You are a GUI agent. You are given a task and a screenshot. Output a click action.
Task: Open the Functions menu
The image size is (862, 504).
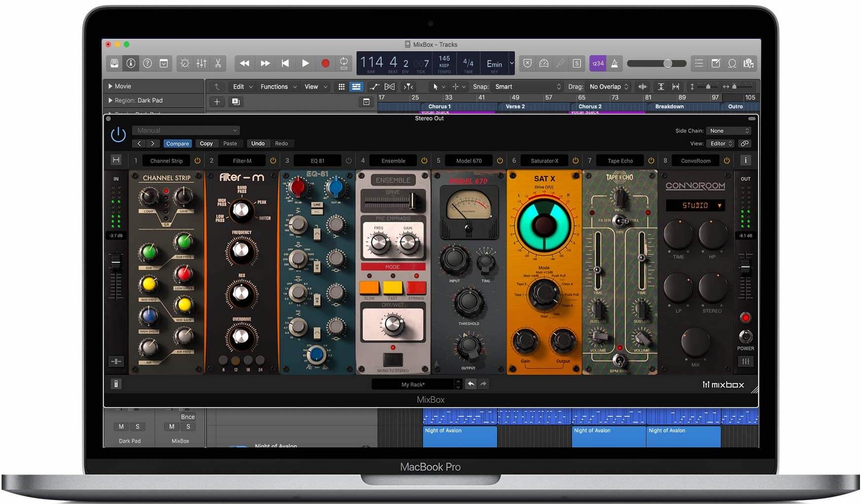click(x=278, y=87)
